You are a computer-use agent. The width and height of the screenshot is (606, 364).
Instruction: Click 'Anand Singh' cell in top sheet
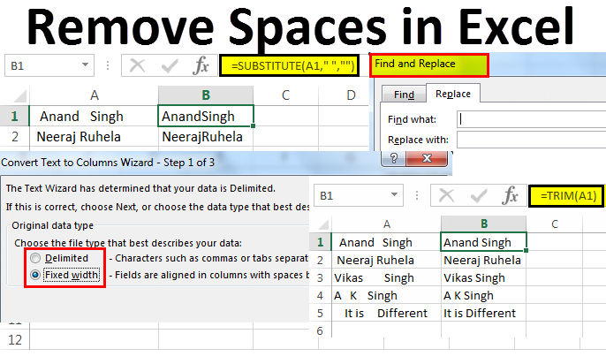click(x=94, y=116)
